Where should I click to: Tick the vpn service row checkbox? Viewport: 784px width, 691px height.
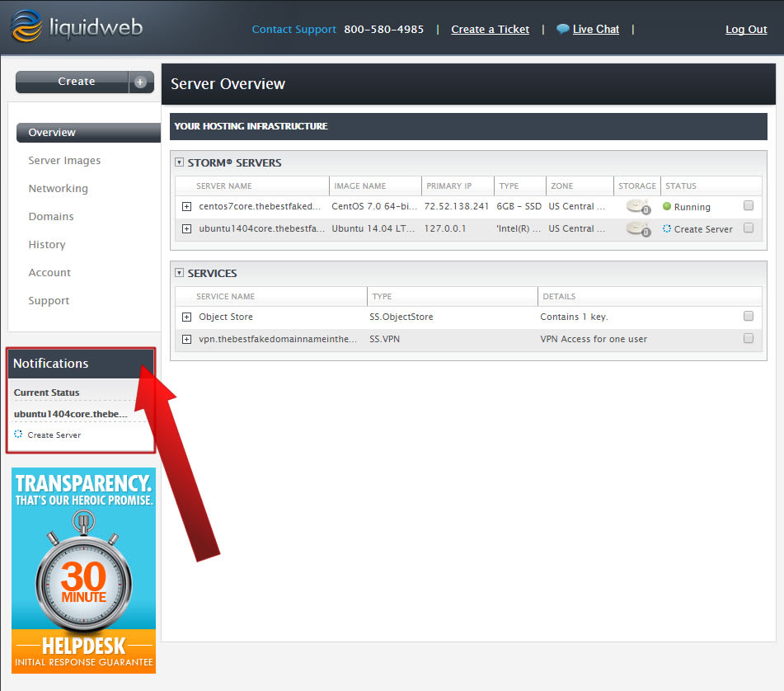(x=748, y=339)
